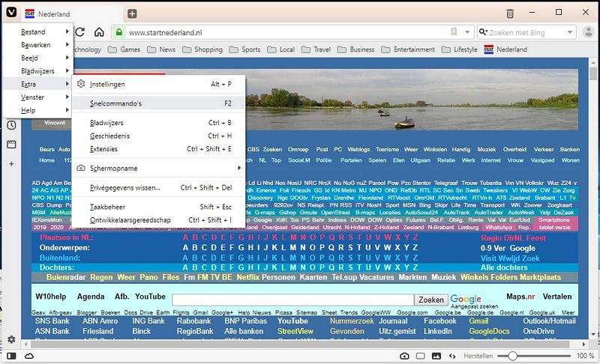Open the History panel clock icon
This screenshot has width=600, height=364.
click(11, 125)
